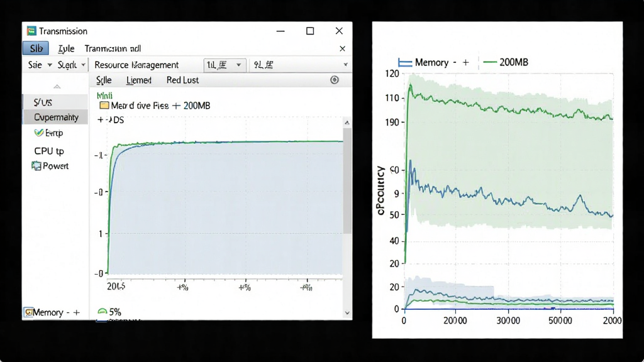The image size is (644, 362).
Task: Click the plus icon in the chart legend
Action: [466, 62]
